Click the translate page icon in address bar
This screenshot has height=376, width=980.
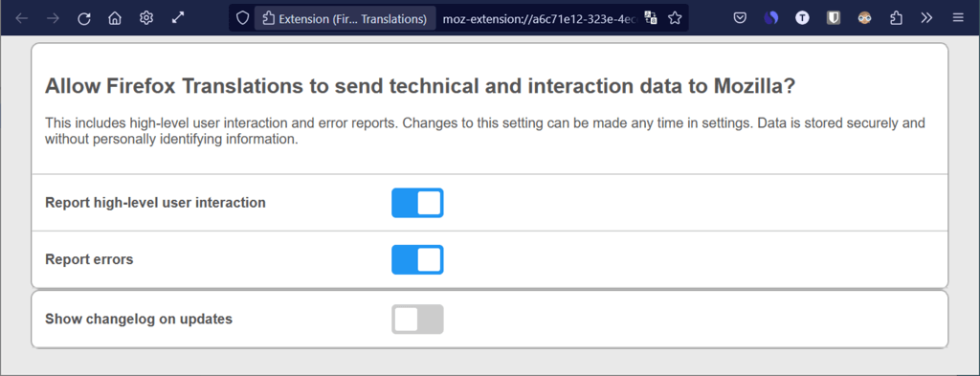click(x=651, y=18)
